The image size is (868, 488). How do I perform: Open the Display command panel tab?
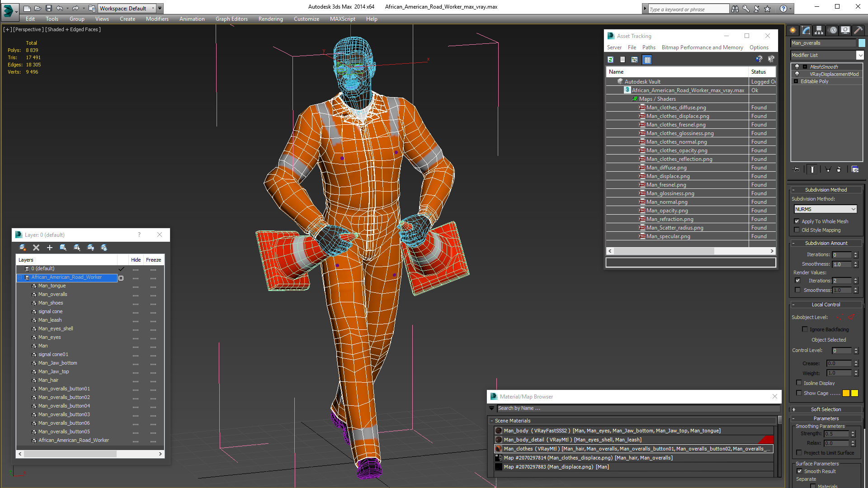pos(845,30)
